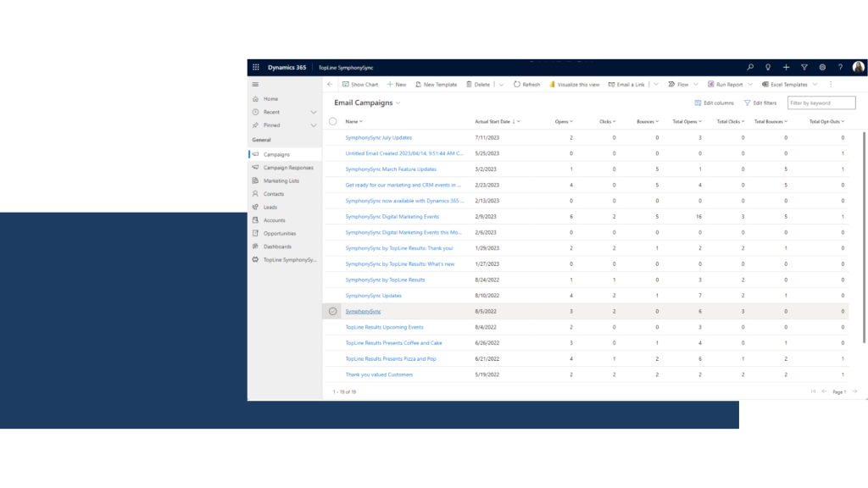Sort by the Actual Start Date column
This screenshot has height=488, width=868.
tap(497, 122)
